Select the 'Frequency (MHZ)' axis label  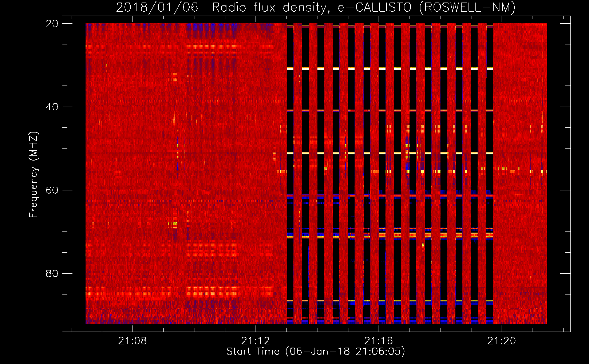33,175
